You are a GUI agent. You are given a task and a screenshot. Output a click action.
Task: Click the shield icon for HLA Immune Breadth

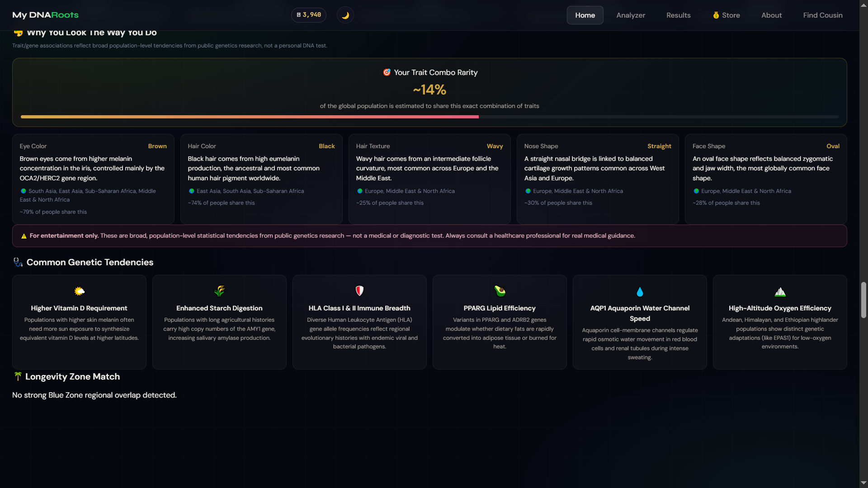pyautogui.click(x=359, y=291)
